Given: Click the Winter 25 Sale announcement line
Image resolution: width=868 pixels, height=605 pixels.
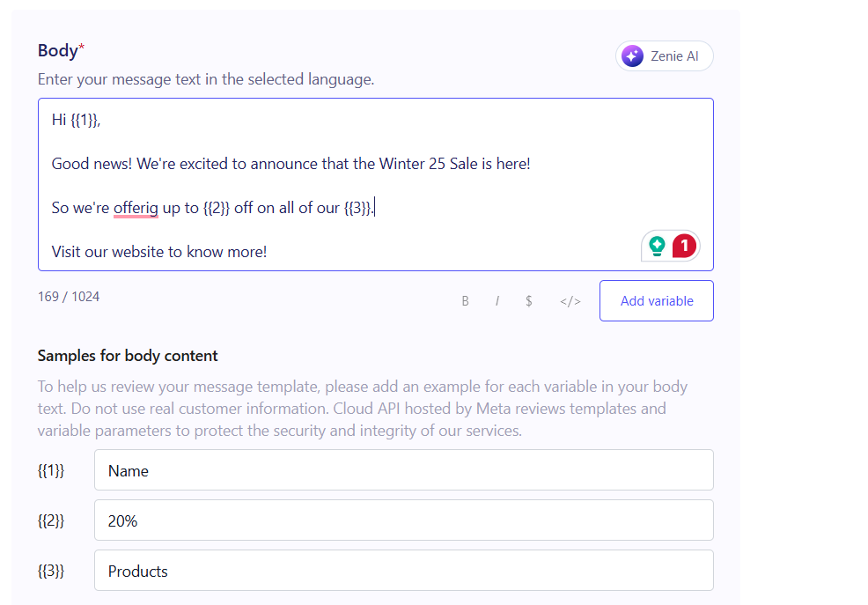Looking at the screenshot, I should pos(291,164).
